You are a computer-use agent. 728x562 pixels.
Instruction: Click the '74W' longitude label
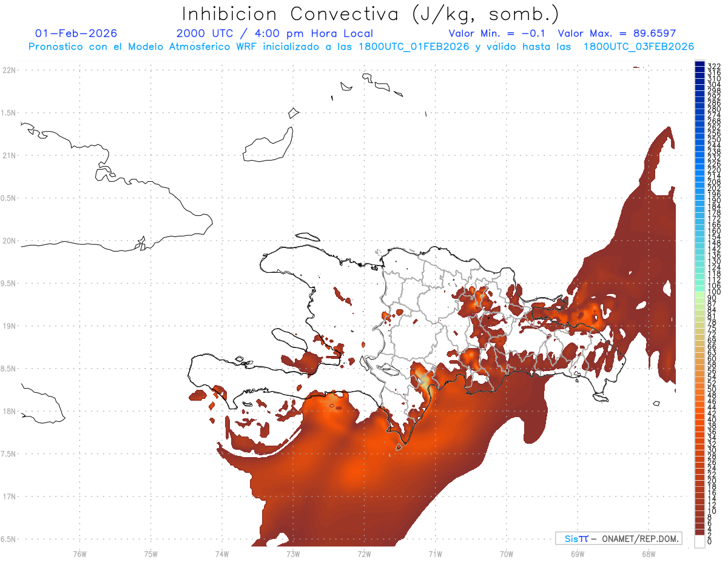(x=222, y=554)
